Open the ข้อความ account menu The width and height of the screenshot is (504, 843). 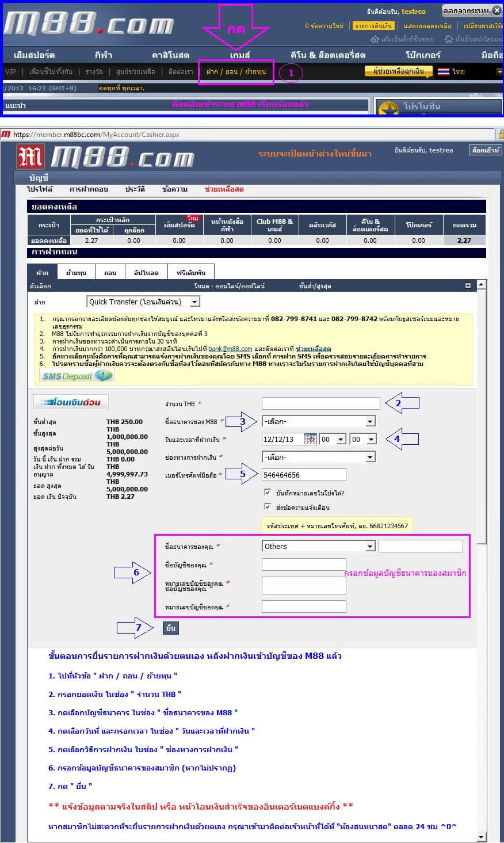[x=175, y=189]
